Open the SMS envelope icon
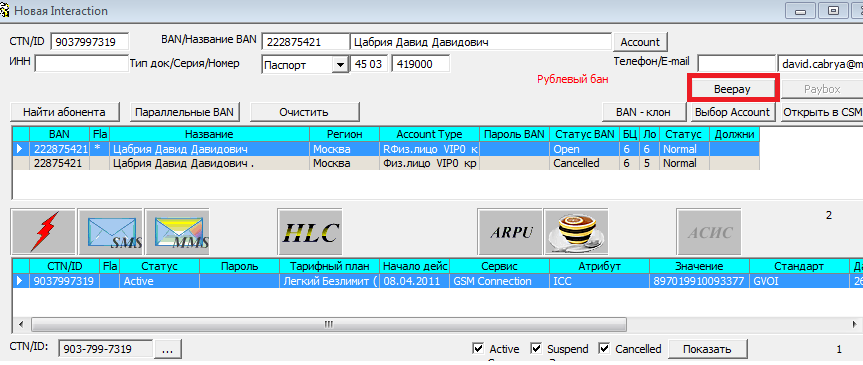This screenshot has height=365, width=863. click(110, 231)
